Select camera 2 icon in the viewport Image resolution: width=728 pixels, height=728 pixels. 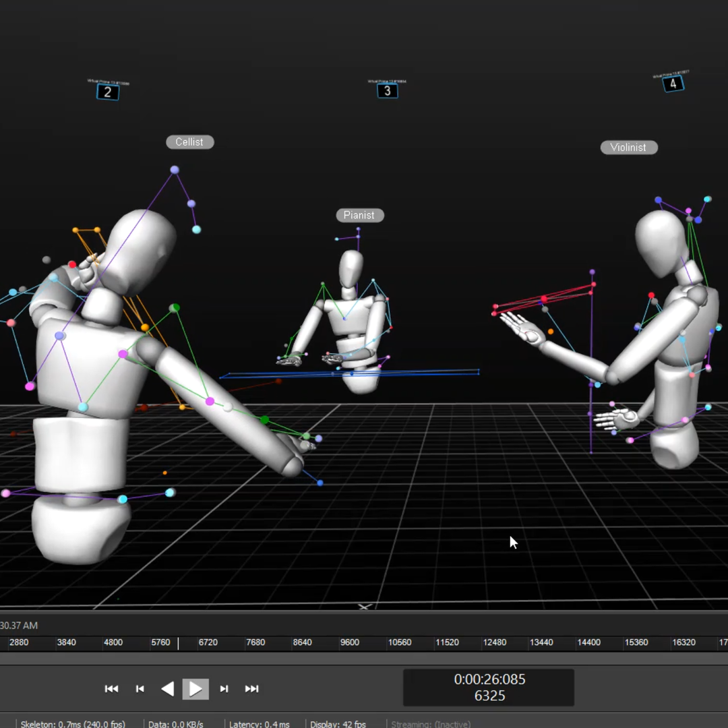[108, 92]
